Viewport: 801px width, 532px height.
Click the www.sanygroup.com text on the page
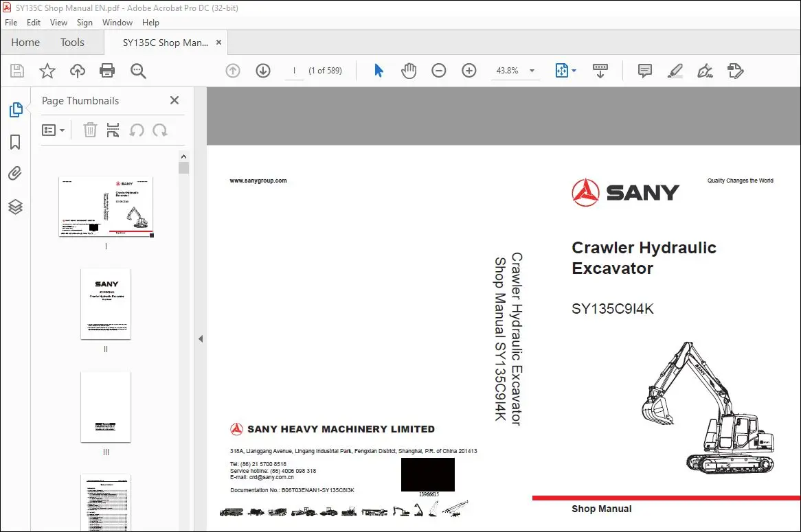(258, 181)
